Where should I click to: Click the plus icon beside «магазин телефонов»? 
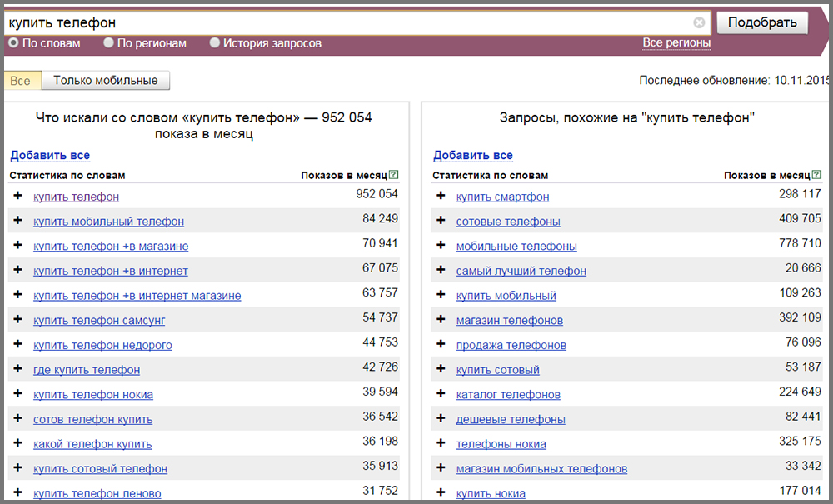pyautogui.click(x=441, y=320)
